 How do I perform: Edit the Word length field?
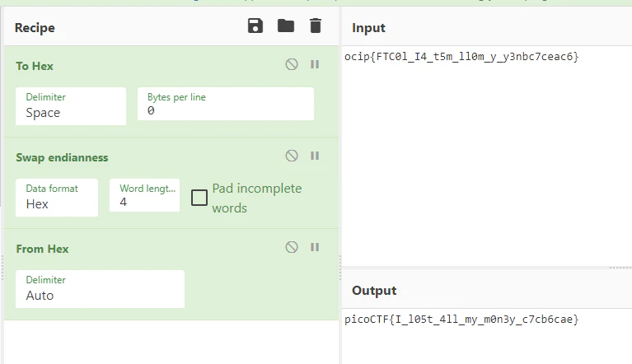[145, 195]
